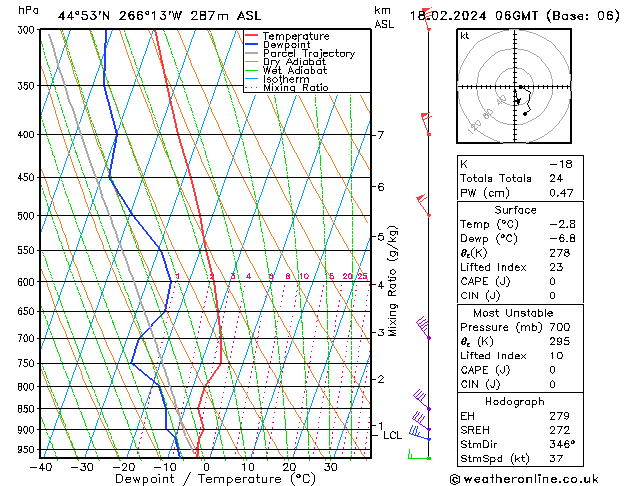Click the blue wind barb near LCL level
The image size is (629, 486).
point(420,433)
